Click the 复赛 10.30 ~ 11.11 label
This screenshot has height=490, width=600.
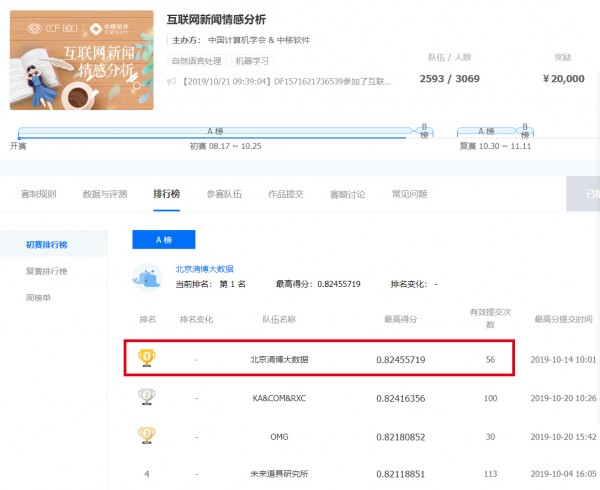tap(495, 146)
